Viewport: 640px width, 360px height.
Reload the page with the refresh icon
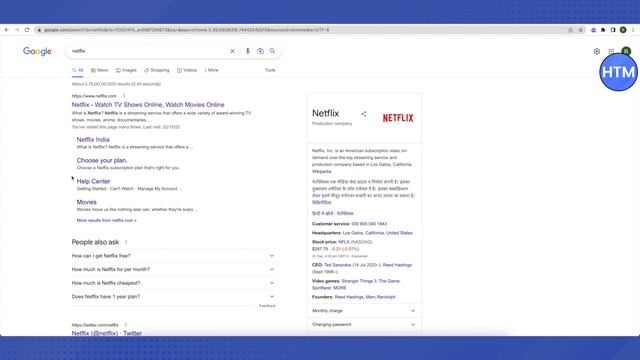27,30
